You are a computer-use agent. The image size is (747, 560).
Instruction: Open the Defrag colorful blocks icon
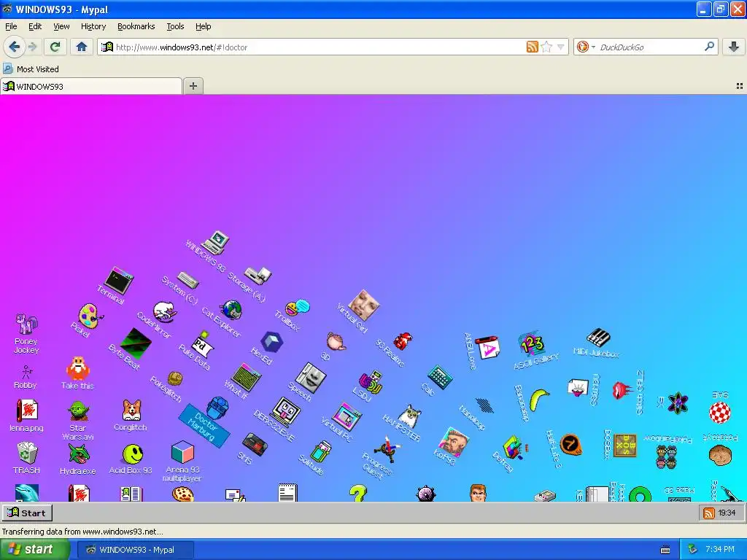click(x=514, y=448)
